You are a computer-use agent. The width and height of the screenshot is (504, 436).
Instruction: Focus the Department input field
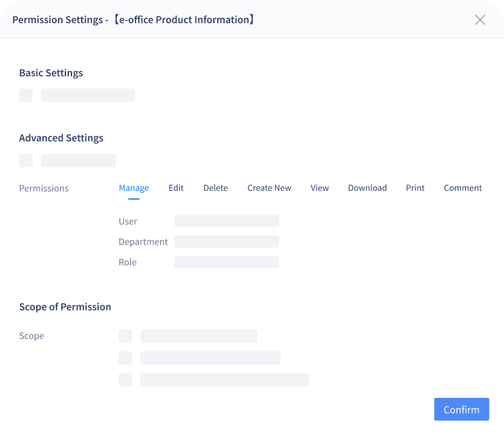click(x=227, y=242)
